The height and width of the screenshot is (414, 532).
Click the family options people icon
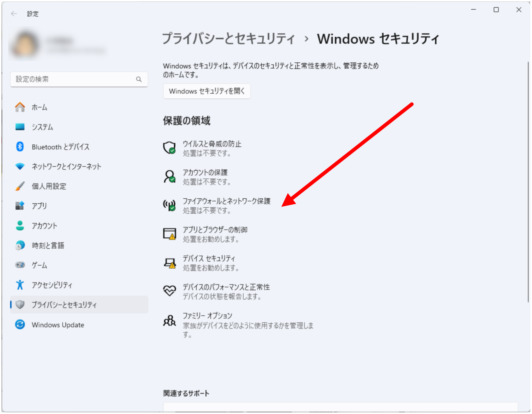[169, 320]
